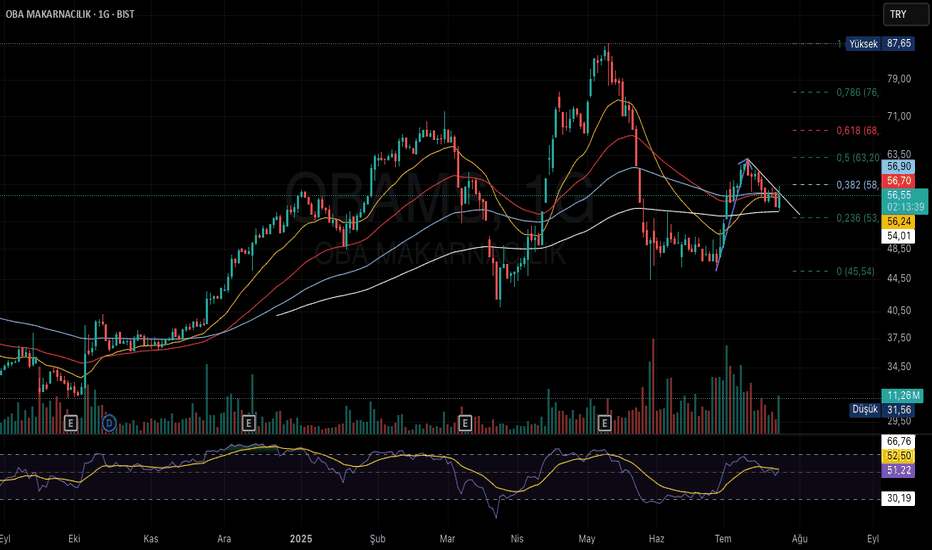Select the Yüksek 87,65 price label
This screenshot has width=932, height=550.
click(x=880, y=43)
